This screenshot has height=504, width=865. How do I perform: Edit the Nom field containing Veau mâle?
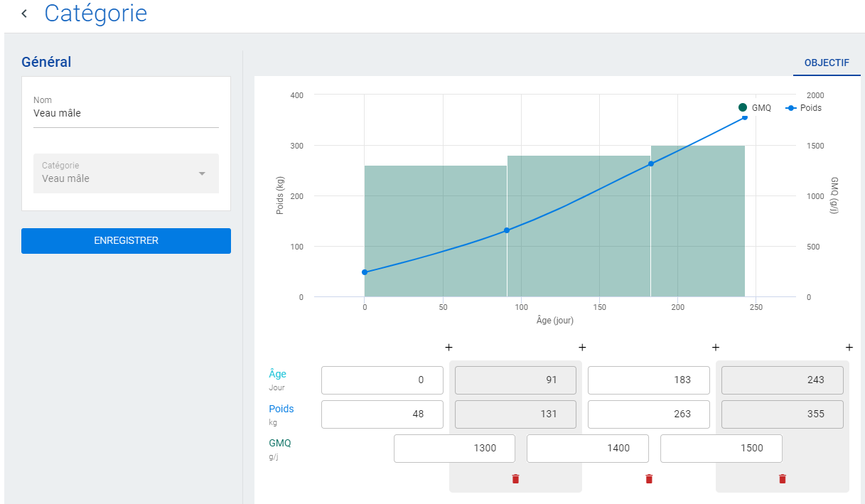point(126,113)
